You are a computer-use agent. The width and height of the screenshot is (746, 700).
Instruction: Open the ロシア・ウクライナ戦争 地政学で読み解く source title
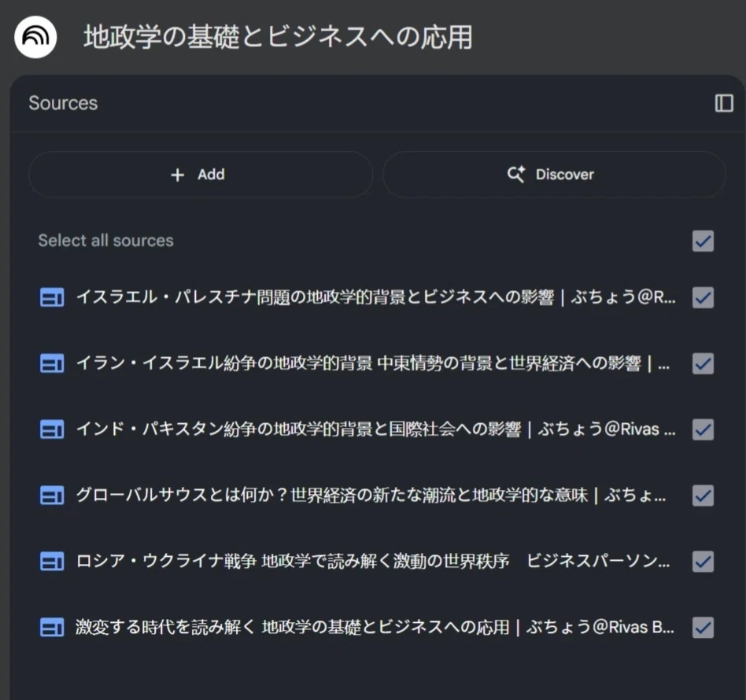(373, 562)
